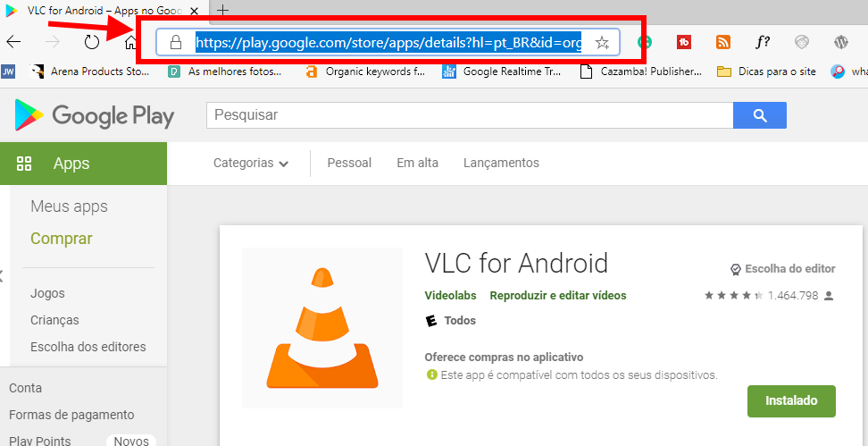
Task: Click the star rating 1.464.798
Action: (x=769, y=296)
